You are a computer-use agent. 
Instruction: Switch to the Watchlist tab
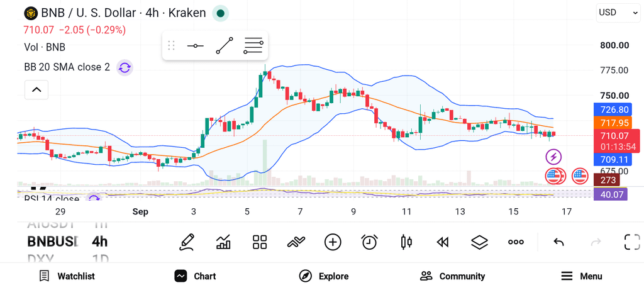coord(67,276)
